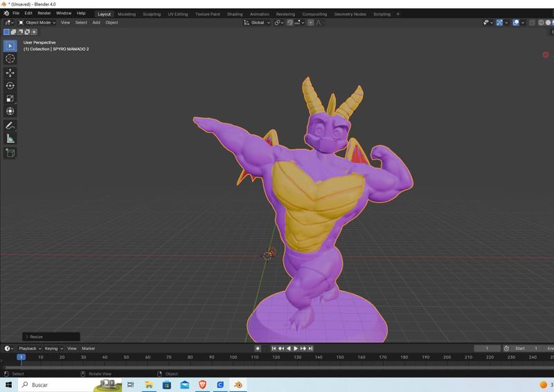Select the Transform tool
The width and height of the screenshot is (554, 392).
click(10, 112)
